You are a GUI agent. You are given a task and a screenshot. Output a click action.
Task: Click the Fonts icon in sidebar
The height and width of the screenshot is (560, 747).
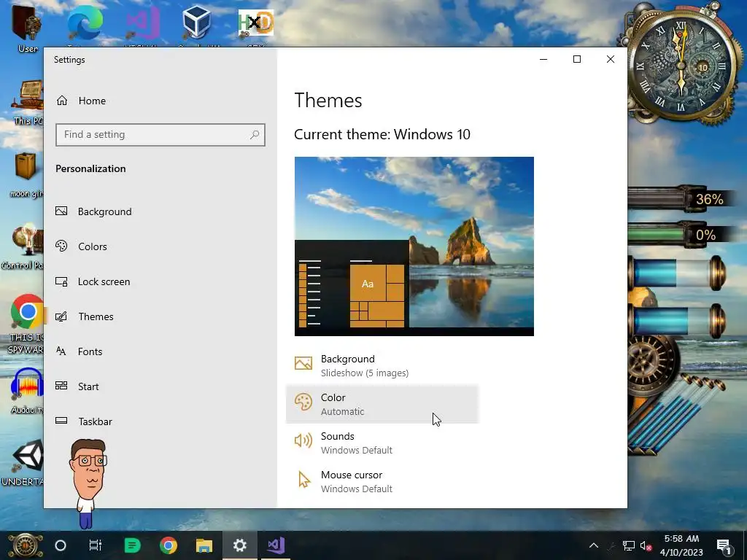pos(61,351)
